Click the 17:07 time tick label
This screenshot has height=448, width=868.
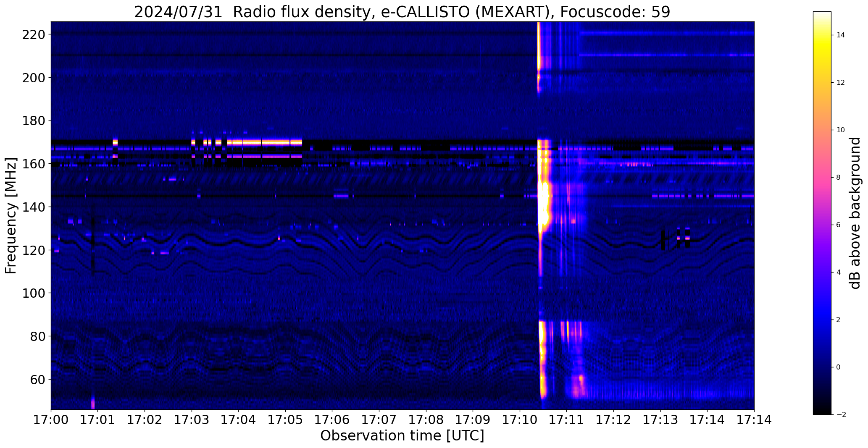[379, 420]
